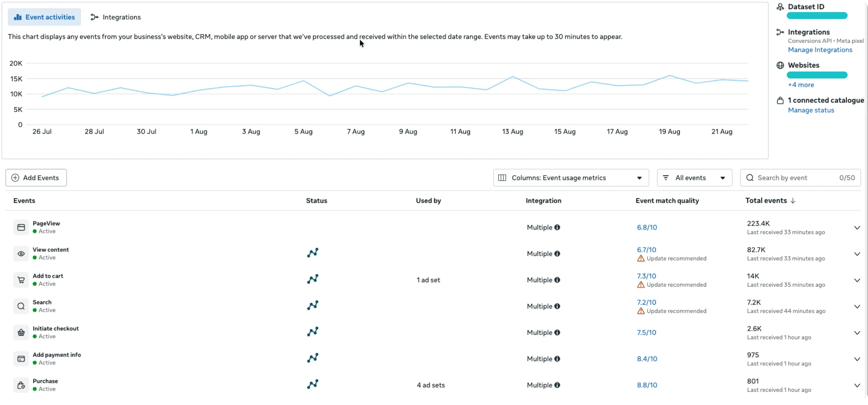
Task: Click chart data point at 13 Aug peak
Action: click(513, 76)
